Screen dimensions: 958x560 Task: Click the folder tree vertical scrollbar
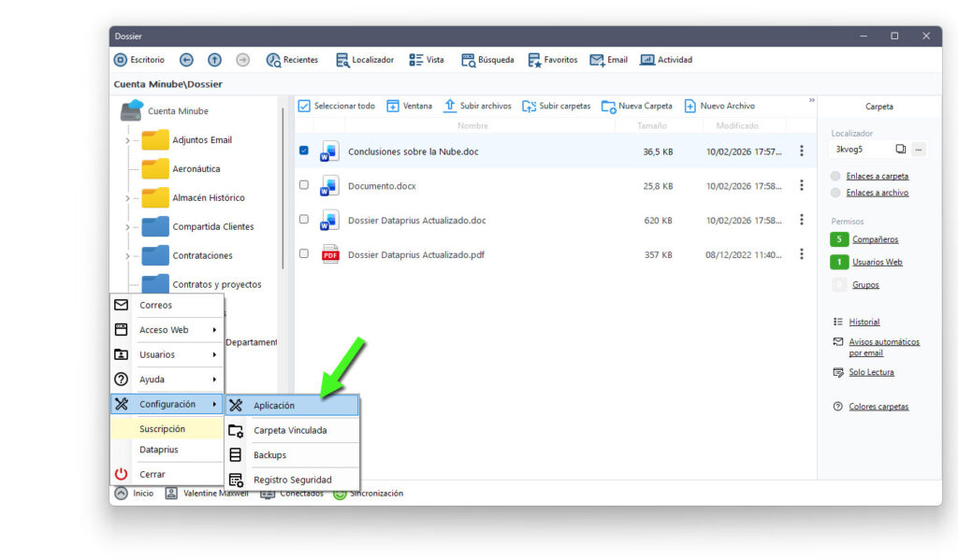click(283, 189)
